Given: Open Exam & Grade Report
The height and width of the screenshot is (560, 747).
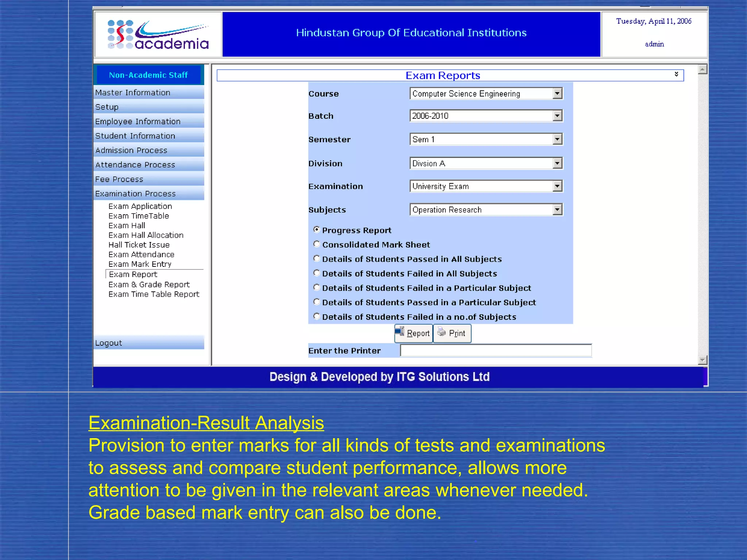Looking at the screenshot, I should [x=149, y=284].
